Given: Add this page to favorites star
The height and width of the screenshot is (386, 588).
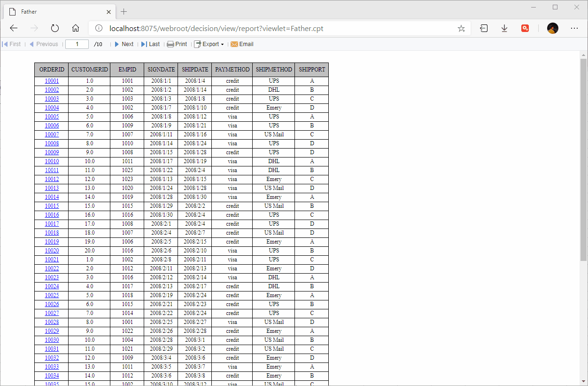Looking at the screenshot, I should tap(461, 28).
